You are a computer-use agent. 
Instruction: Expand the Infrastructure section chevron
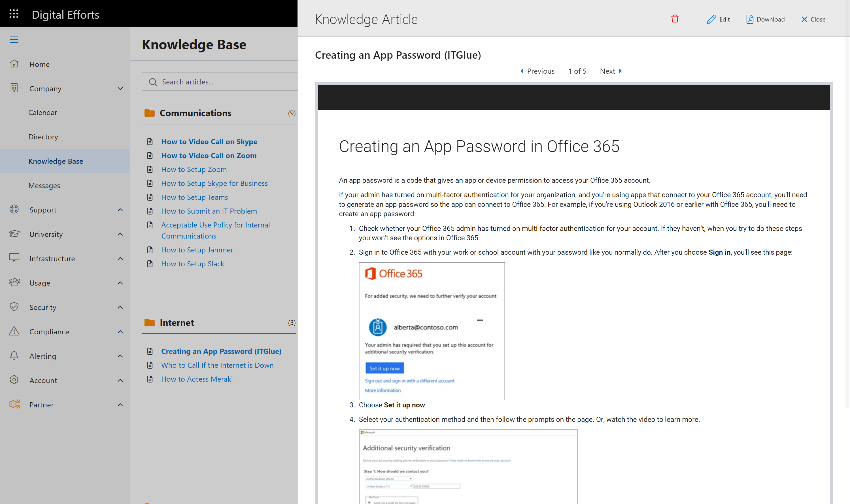(x=120, y=258)
